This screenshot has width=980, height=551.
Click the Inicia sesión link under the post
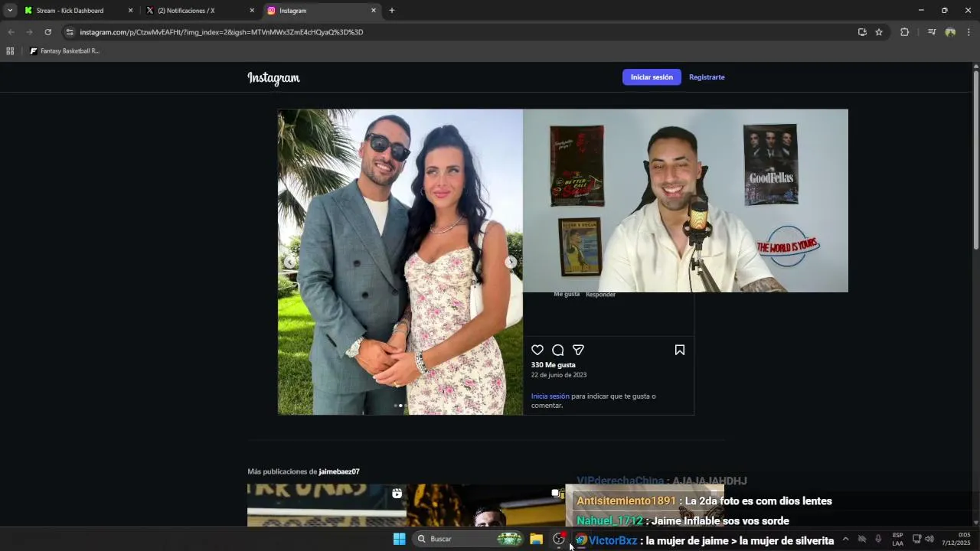coord(550,396)
